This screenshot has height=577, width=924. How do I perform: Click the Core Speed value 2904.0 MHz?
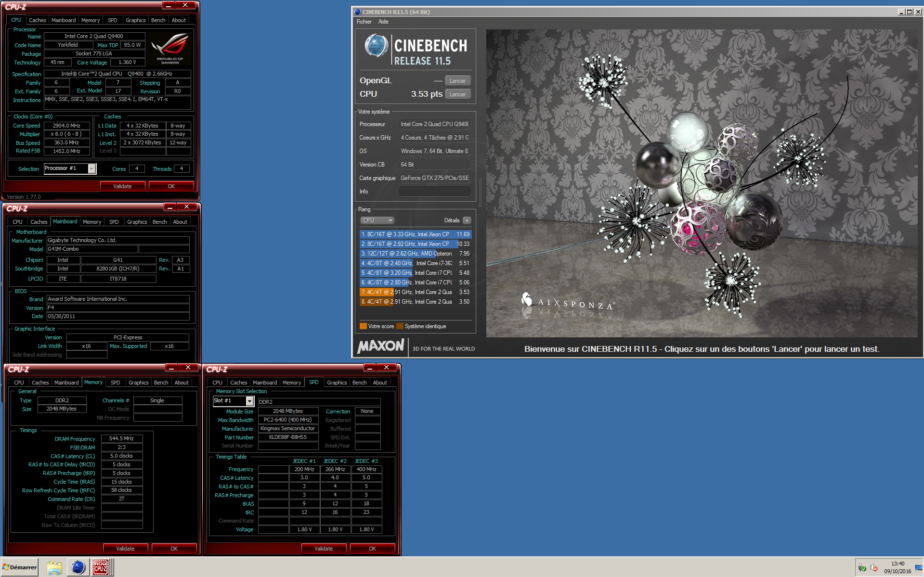(x=66, y=126)
